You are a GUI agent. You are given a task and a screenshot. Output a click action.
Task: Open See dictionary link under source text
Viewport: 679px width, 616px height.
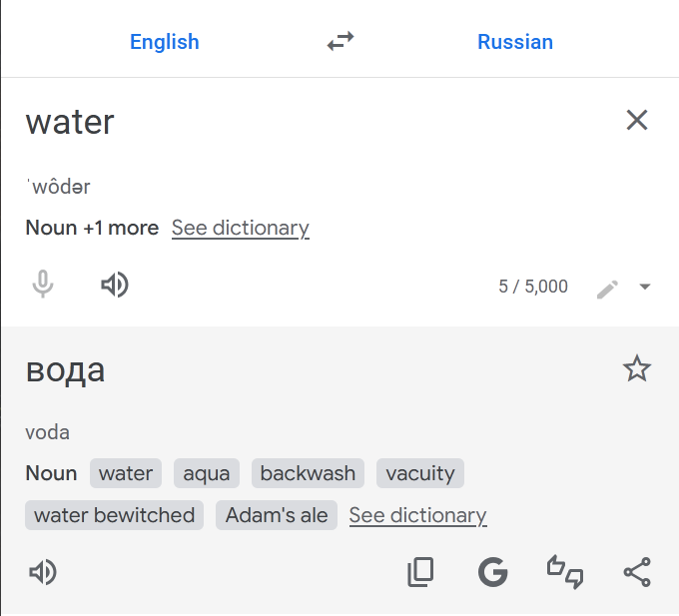(240, 228)
